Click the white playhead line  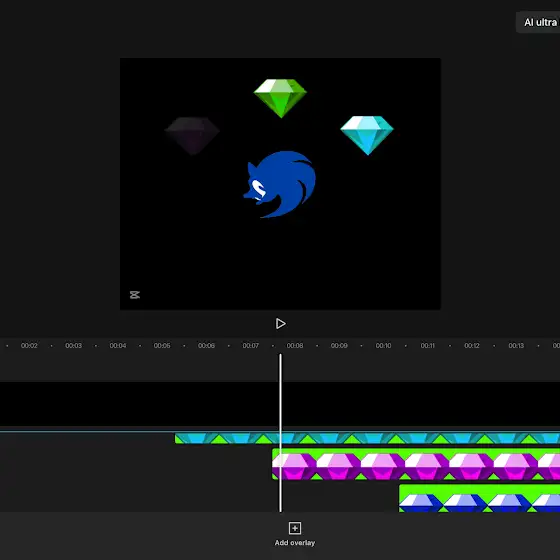280,433
